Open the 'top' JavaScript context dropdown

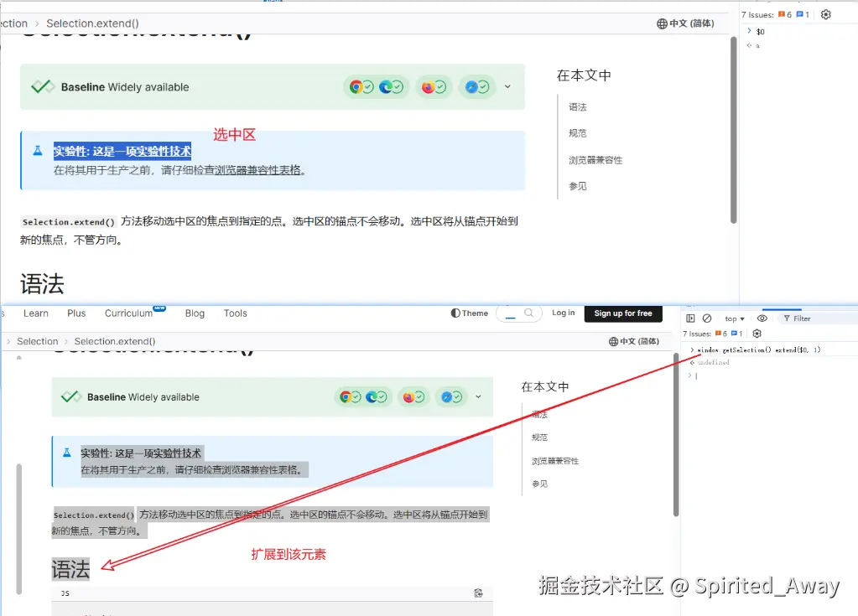735,318
